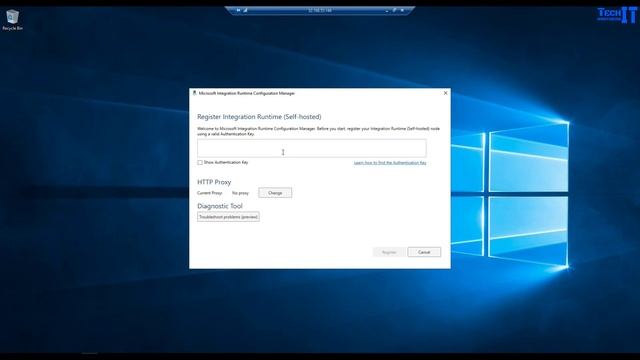Image resolution: width=640 pixels, height=360 pixels.
Task: Click the IP address on remote connection bar
Action: pos(320,10)
